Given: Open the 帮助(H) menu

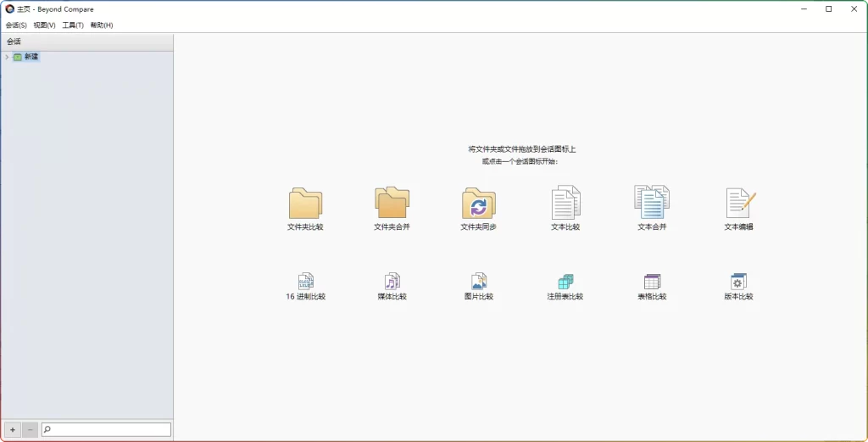Looking at the screenshot, I should 102,25.
